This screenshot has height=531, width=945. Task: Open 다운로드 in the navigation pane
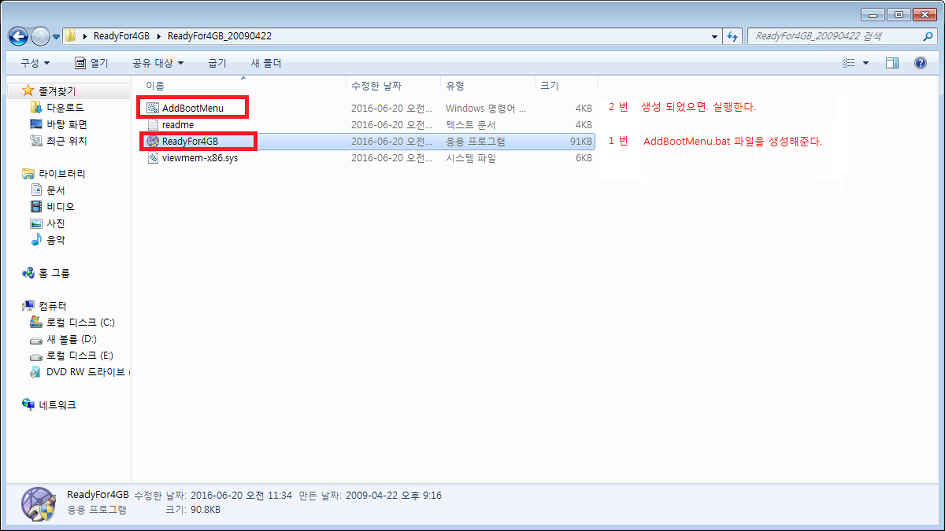pos(65,108)
